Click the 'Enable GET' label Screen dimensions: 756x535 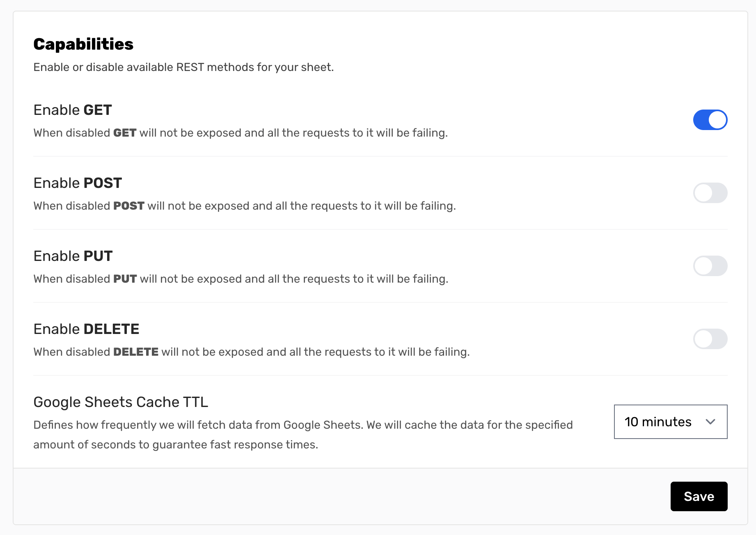tap(73, 110)
